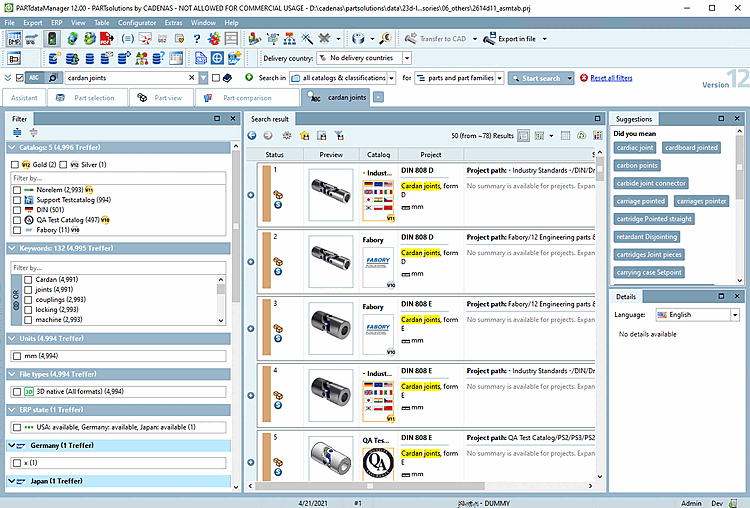Click the funnel save filter icon
This screenshot has width=750, height=508.
tap(339, 136)
